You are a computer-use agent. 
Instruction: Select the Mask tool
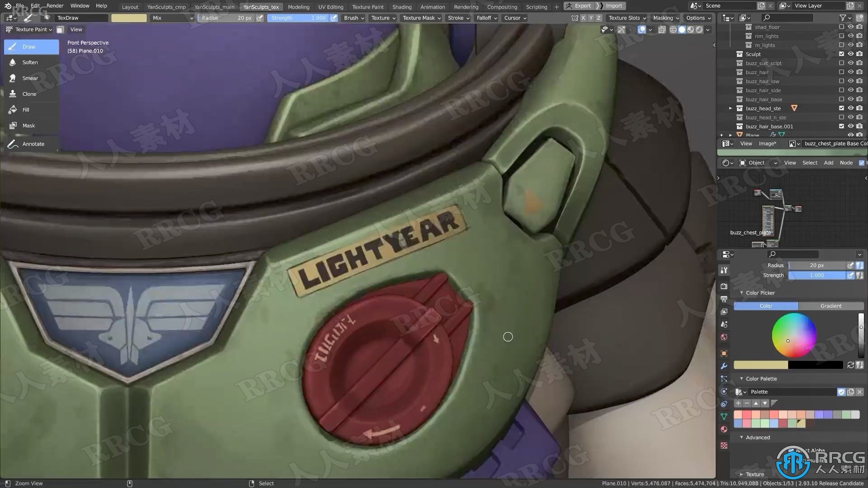28,125
